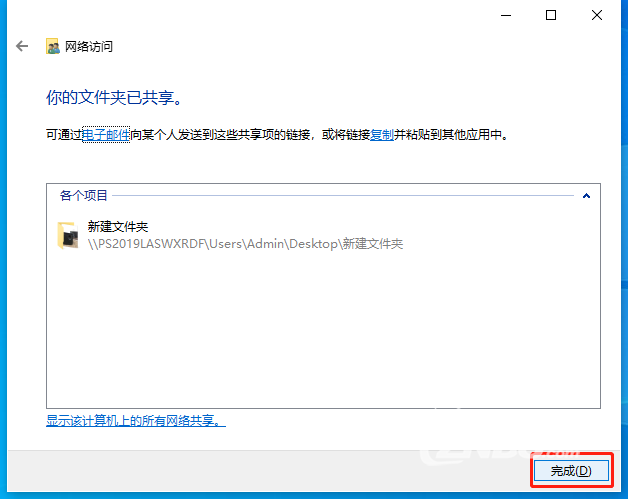Click the back arrow in the wizard header
Image resolution: width=628 pixels, height=499 pixels.
(x=22, y=46)
